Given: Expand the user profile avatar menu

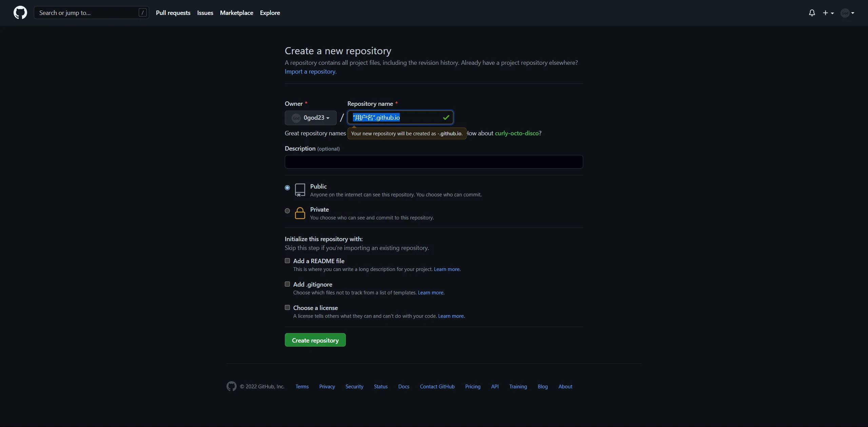Looking at the screenshot, I should 847,13.
